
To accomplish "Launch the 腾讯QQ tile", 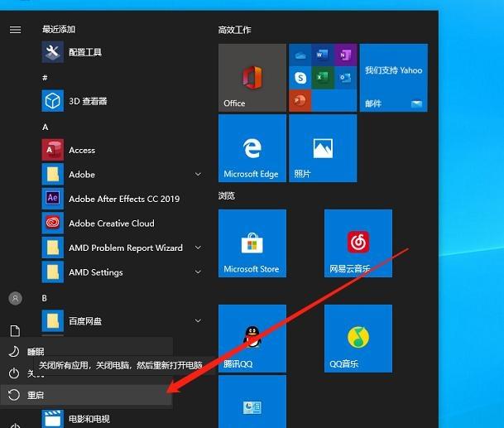I will click(252, 339).
